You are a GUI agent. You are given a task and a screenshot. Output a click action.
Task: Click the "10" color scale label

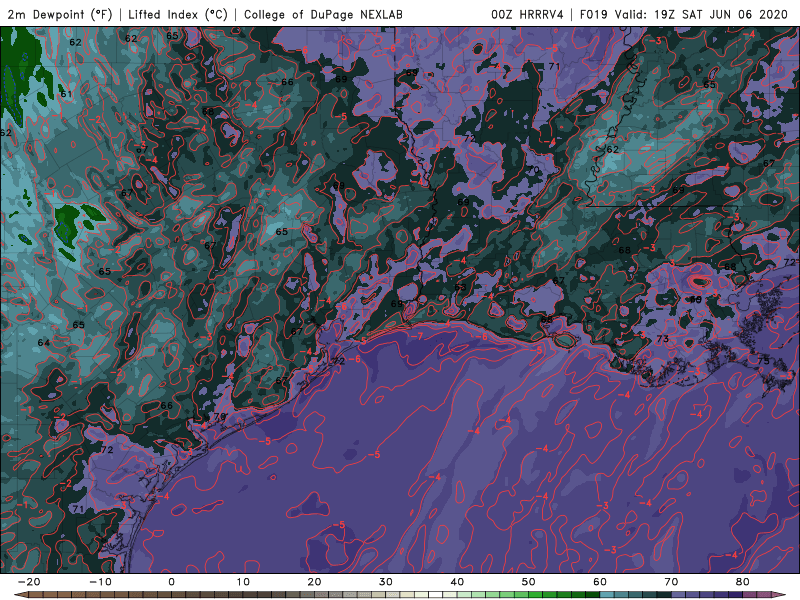coord(243,582)
